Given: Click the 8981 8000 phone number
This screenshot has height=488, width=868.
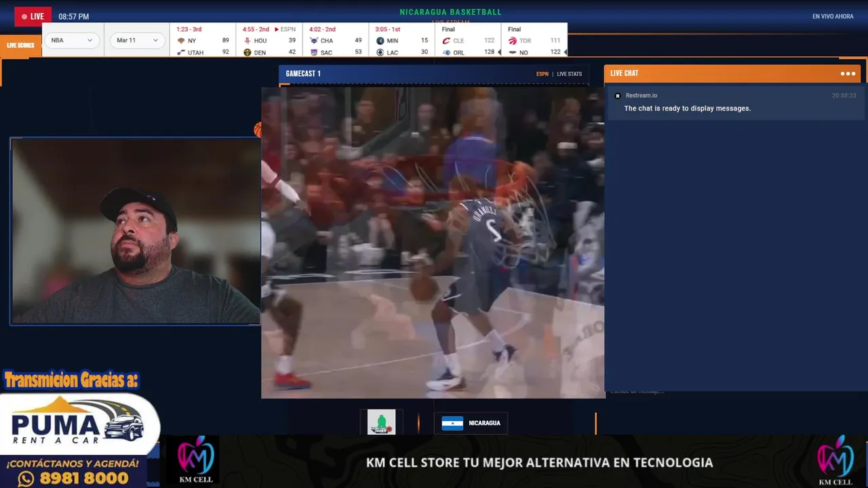Looking at the screenshot, I should pos(85,479).
